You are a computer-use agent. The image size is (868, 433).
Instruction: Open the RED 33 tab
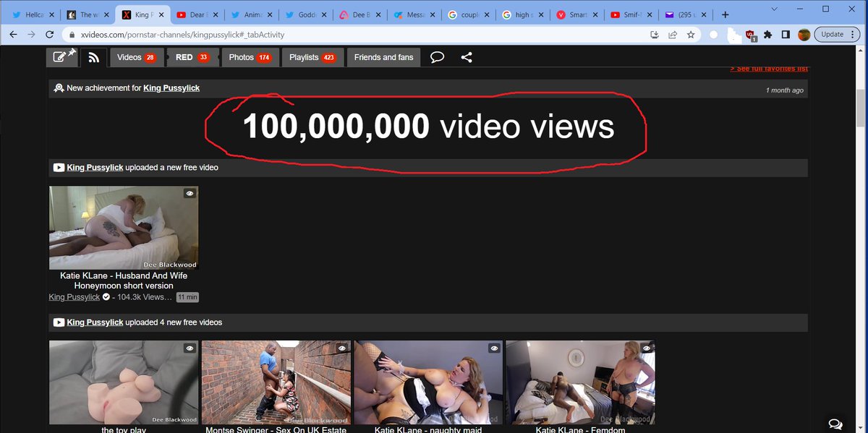point(192,57)
